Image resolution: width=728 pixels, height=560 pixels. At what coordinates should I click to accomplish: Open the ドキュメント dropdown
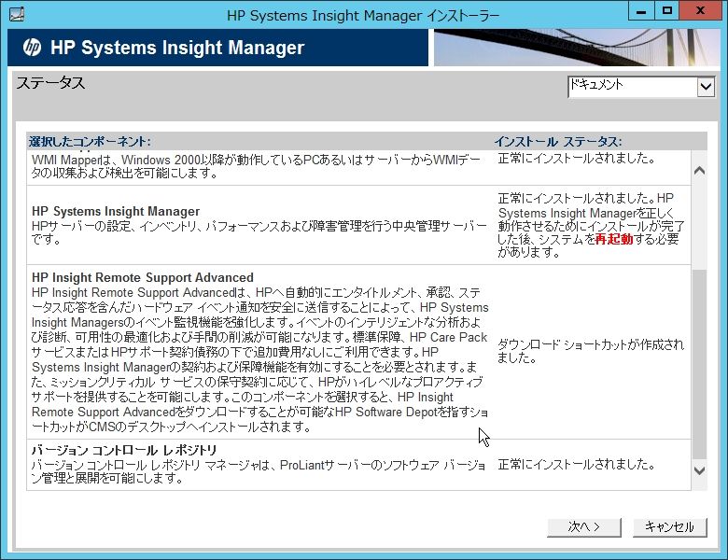(x=641, y=87)
